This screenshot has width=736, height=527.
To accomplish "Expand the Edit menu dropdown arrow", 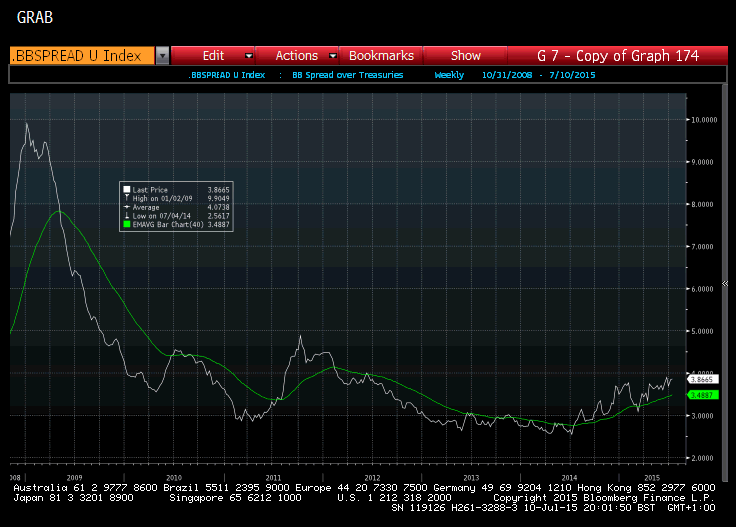I will pyautogui.click(x=248, y=56).
